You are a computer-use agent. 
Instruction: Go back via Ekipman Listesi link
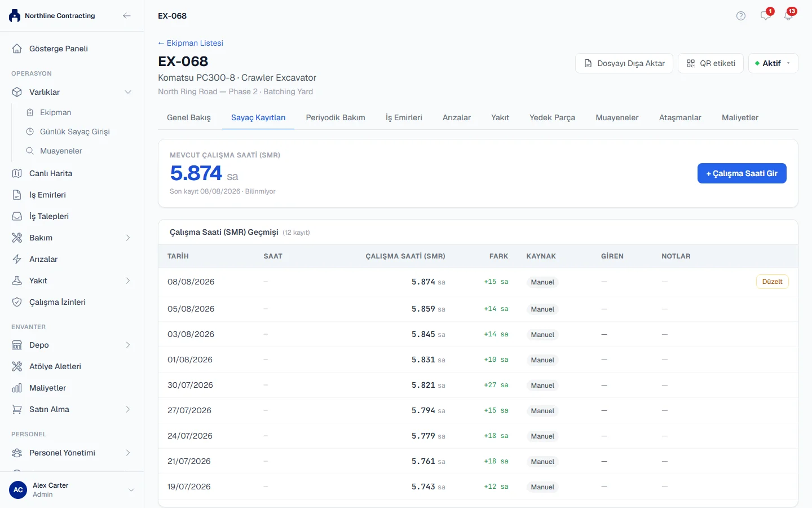tap(191, 43)
